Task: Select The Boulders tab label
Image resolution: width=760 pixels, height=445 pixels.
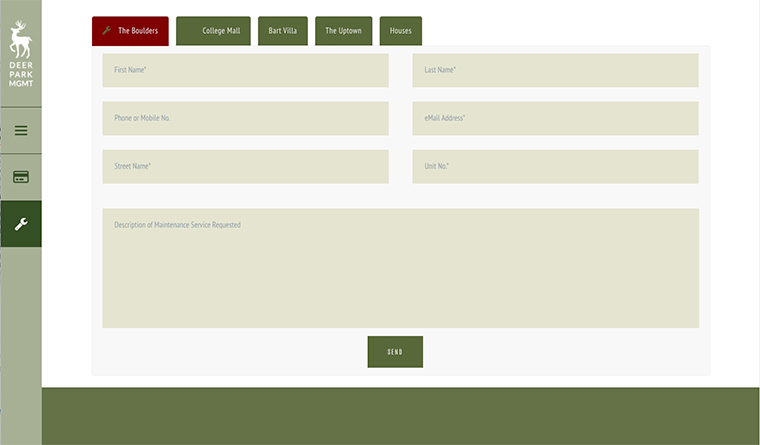Action: [138, 31]
